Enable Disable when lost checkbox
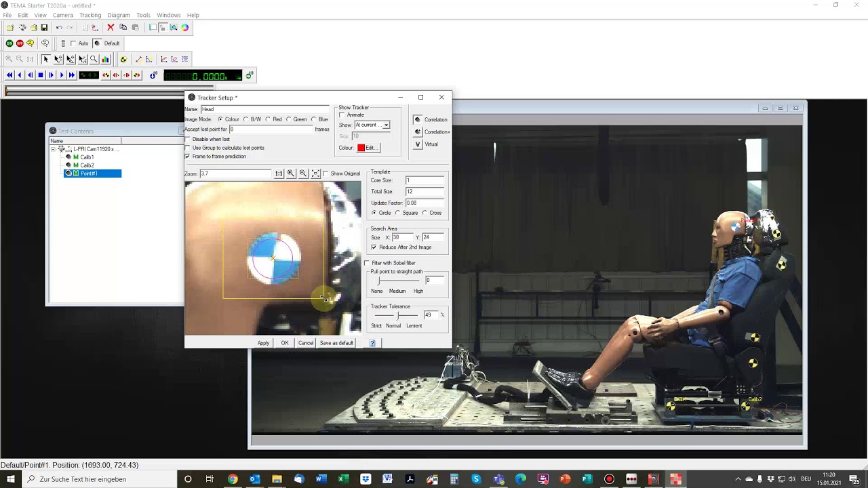The image size is (868, 488). [x=187, y=139]
